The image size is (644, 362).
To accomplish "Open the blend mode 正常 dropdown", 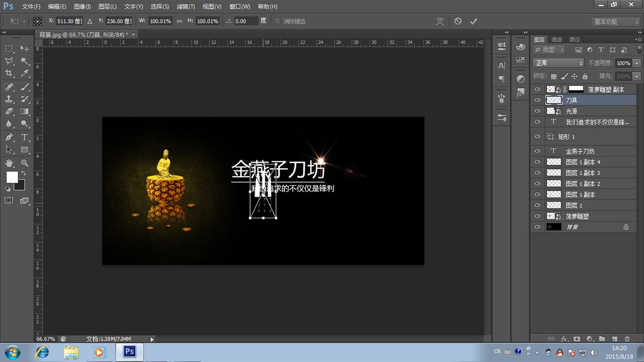I will pyautogui.click(x=558, y=63).
